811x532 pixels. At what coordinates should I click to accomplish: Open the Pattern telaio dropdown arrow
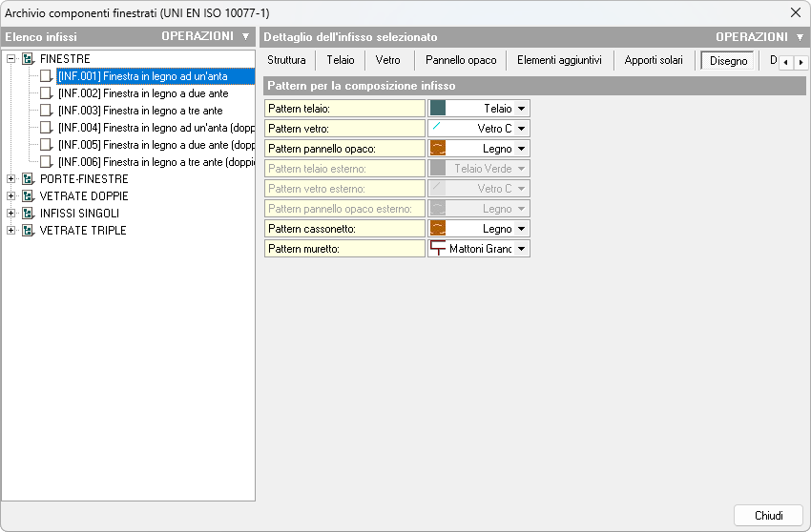[522, 109]
